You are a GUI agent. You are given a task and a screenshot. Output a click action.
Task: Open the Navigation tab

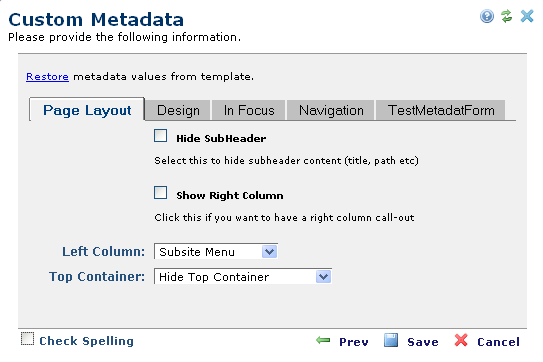coord(331,111)
